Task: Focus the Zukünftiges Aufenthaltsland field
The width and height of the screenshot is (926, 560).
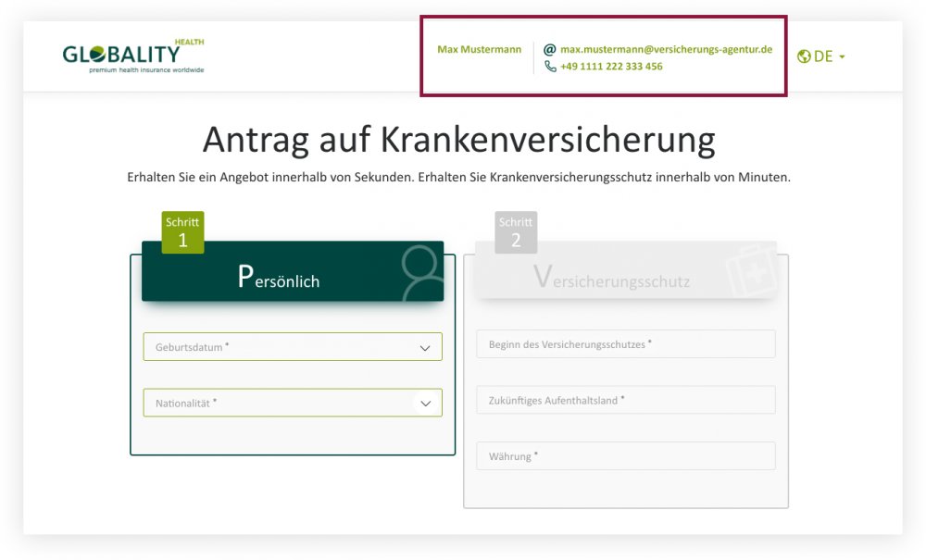Action: coord(626,400)
